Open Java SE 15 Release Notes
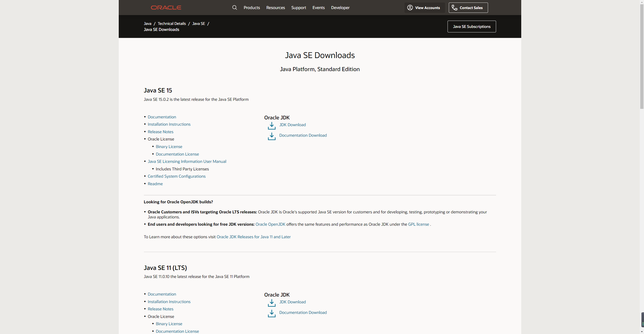644x334 pixels. coord(160,132)
